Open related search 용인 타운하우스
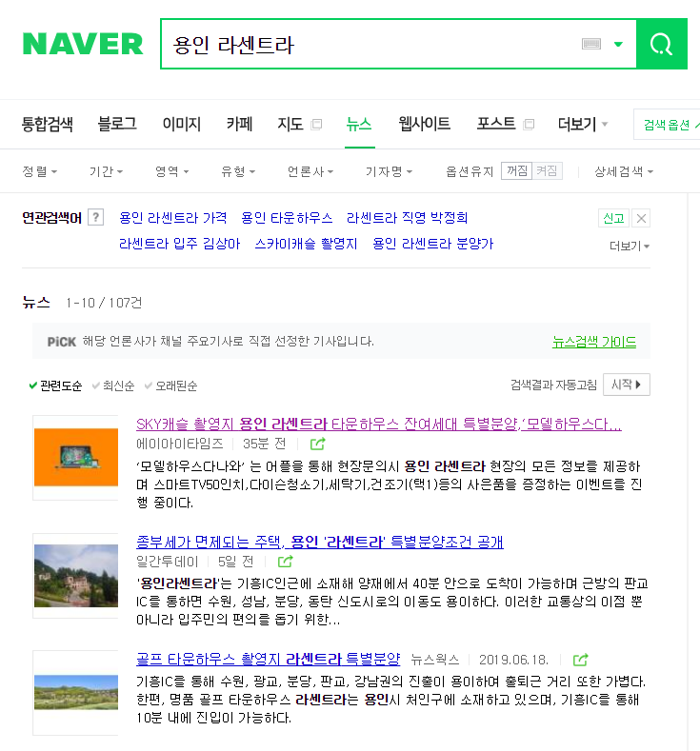700x751 pixels. 287,218
